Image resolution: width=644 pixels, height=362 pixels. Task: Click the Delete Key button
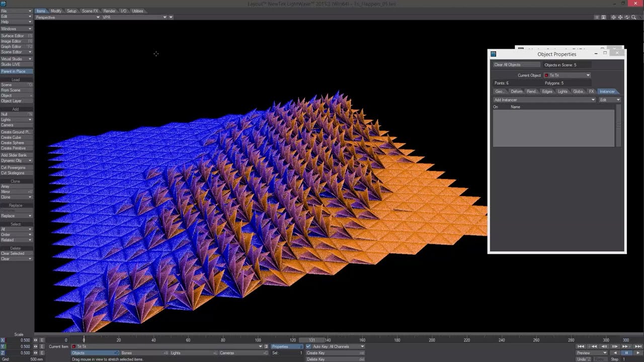[x=335, y=359]
